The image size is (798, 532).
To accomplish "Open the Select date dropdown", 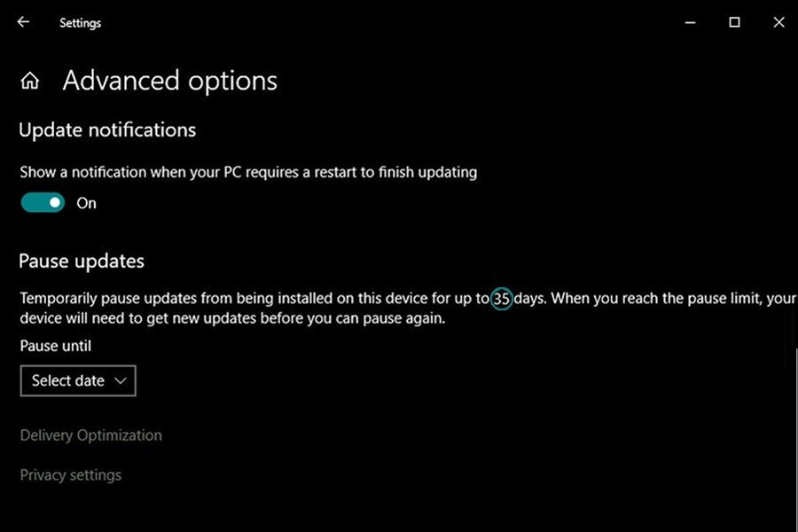I will click(x=77, y=380).
